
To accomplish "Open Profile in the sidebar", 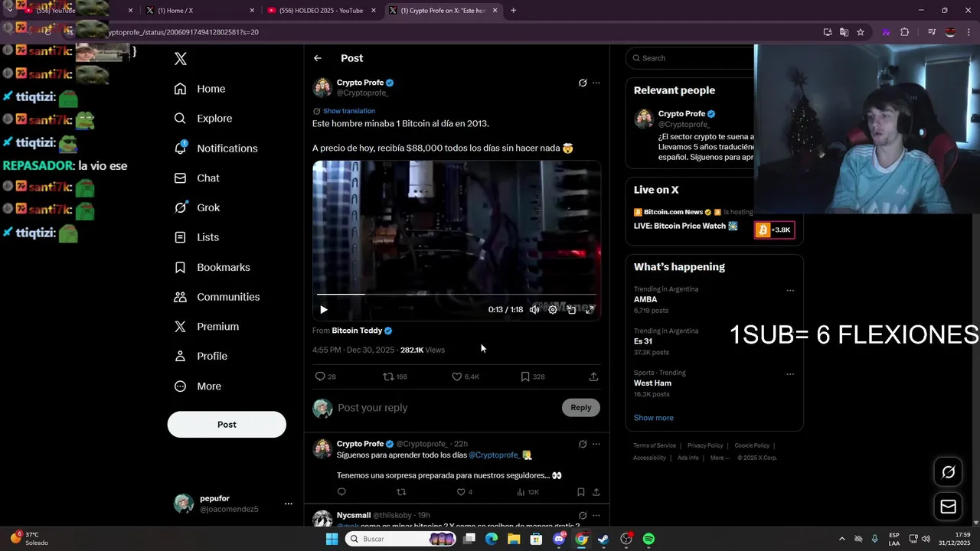I will [x=201, y=357].
